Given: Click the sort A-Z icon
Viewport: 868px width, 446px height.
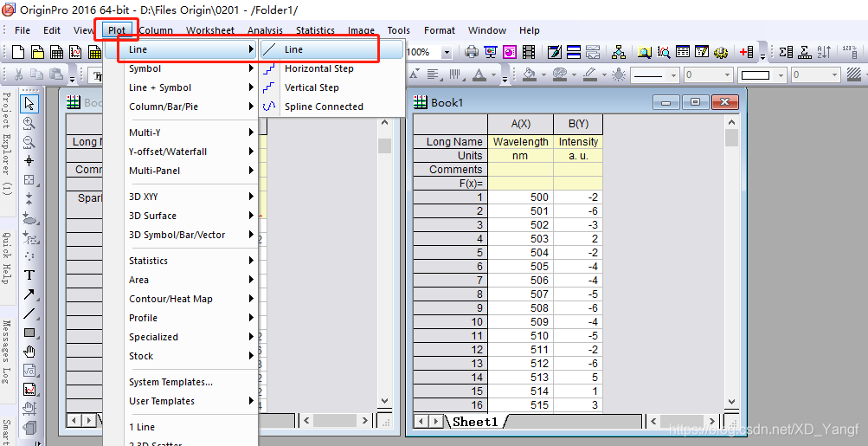Looking at the screenshot, I should 824,52.
